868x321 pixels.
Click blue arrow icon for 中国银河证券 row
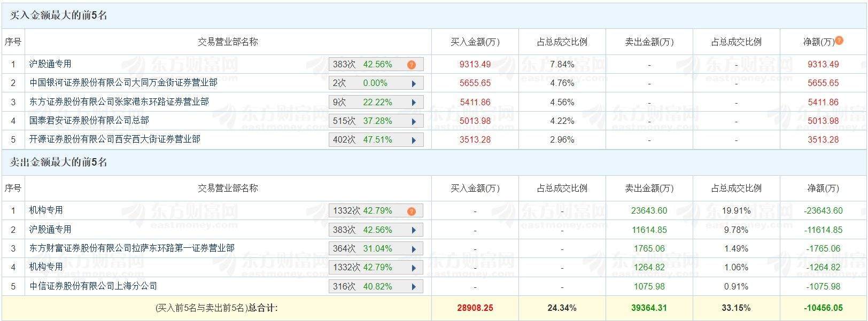coord(414,83)
